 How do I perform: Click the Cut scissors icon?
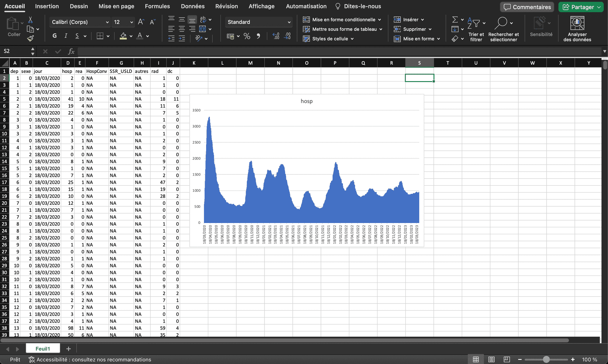(x=30, y=20)
